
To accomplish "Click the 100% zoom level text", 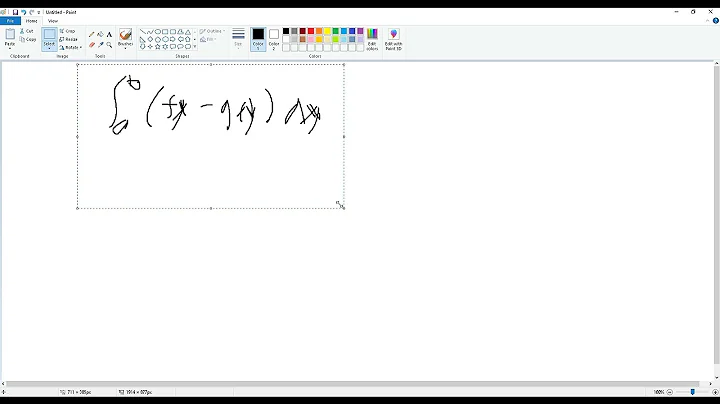I will pyautogui.click(x=659, y=392).
